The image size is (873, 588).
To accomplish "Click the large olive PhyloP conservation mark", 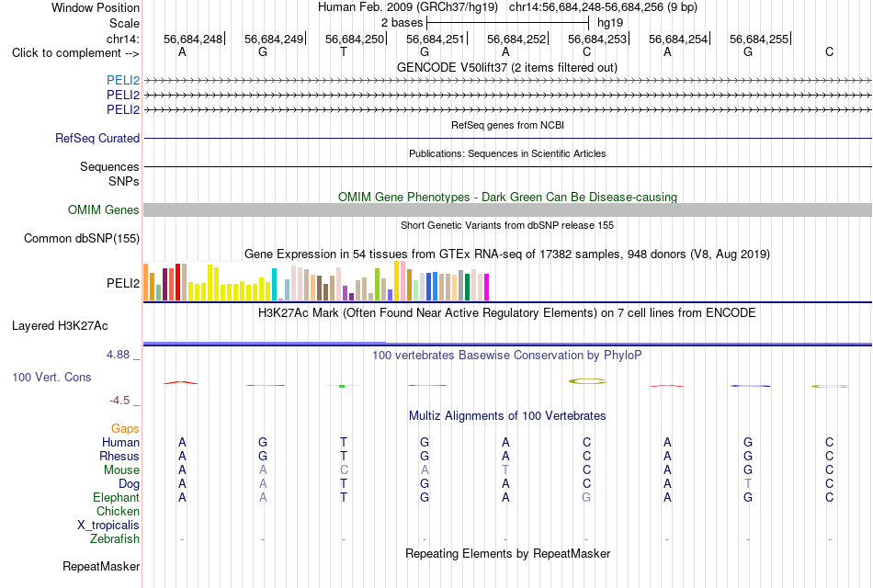I will (587, 381).
